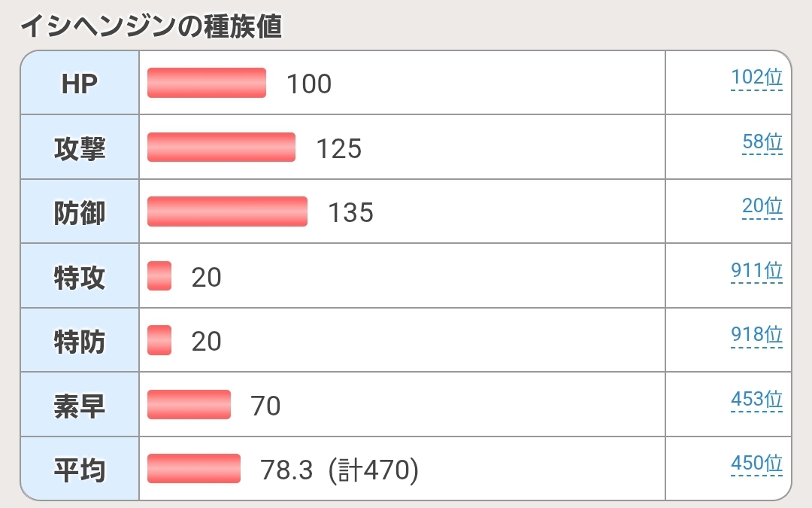The width and height of the screenshot is (812, 508).
Task: Click the red 平均 stat bar
Action: [194, 469]
